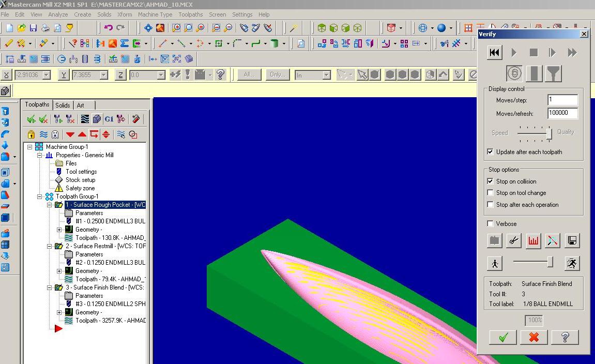Open the X coordinate dropdown
Viewport: 595px width, 364px height.
47,75
